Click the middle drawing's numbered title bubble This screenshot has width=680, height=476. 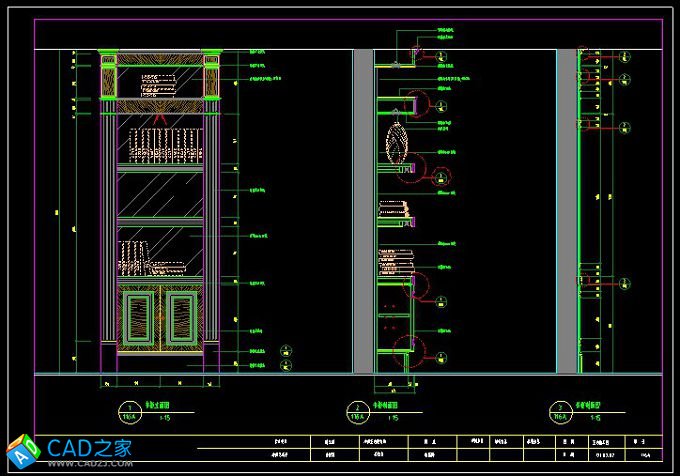(351, 409)
